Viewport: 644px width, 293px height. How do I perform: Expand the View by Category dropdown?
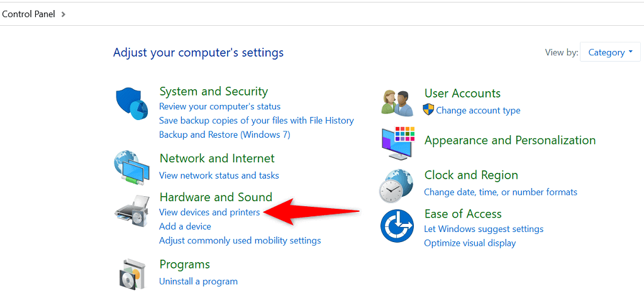610,53
